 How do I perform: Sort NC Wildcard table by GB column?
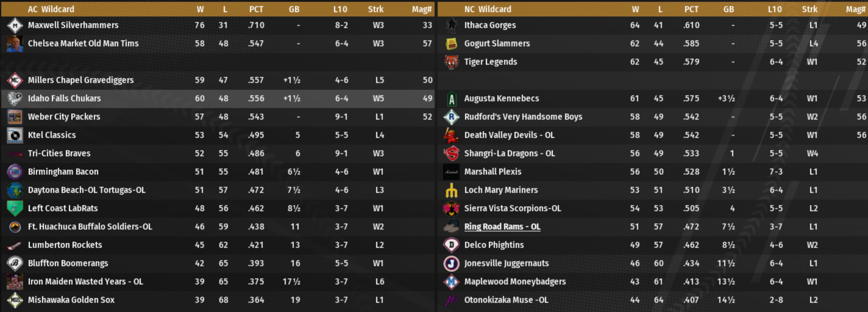[728, 9]
